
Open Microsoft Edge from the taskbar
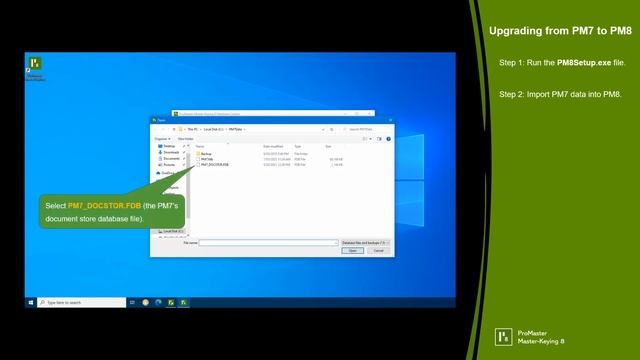158,302
